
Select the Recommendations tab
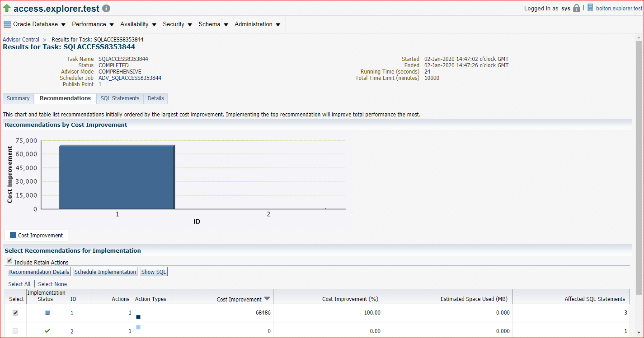[65, 98]
